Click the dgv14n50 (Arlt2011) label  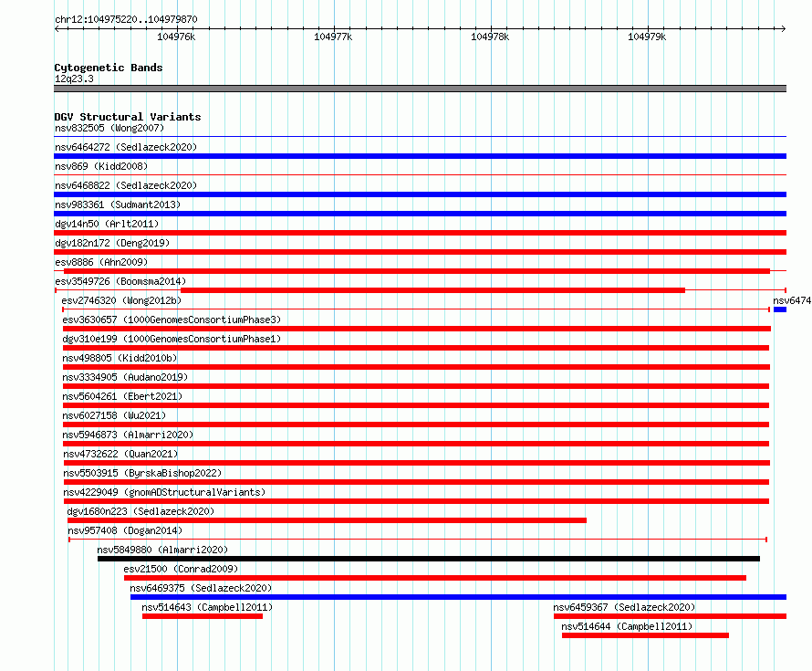[x=107, y=224]
